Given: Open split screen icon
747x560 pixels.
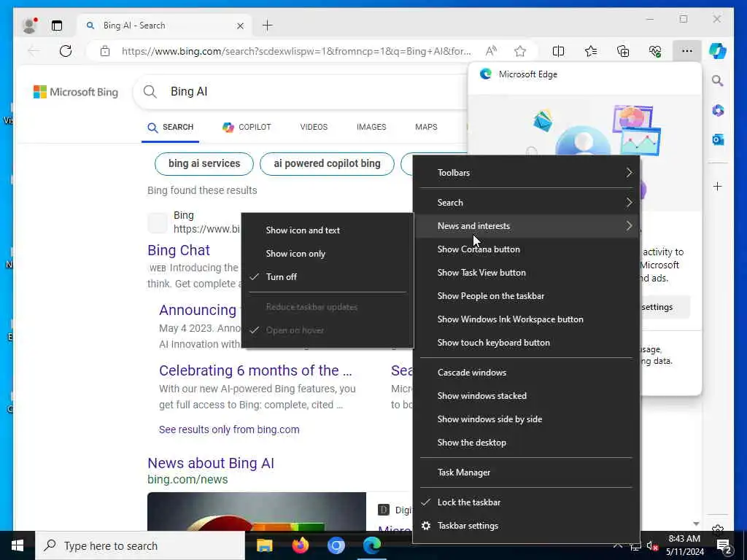Looking at the screenshot, I should [558, 51].
